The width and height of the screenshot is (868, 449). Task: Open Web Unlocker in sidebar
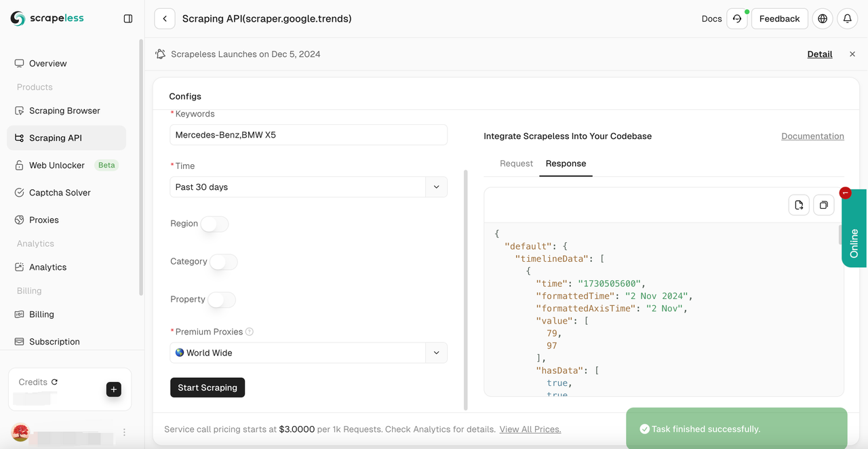57,165
